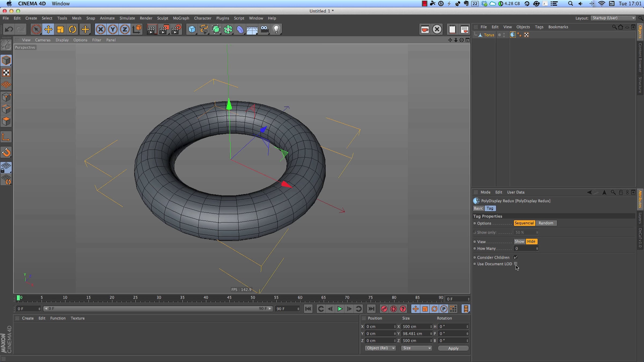Click the Apply button
This screenshot has height=362, width=644.
click(x=453, y=348)
